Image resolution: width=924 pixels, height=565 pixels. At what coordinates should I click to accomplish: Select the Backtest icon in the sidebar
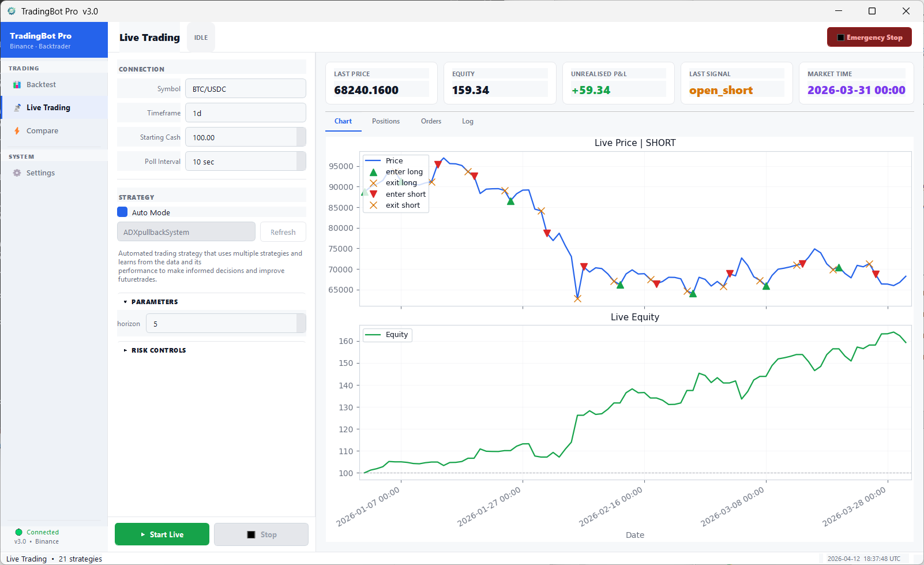coord(16,84)
